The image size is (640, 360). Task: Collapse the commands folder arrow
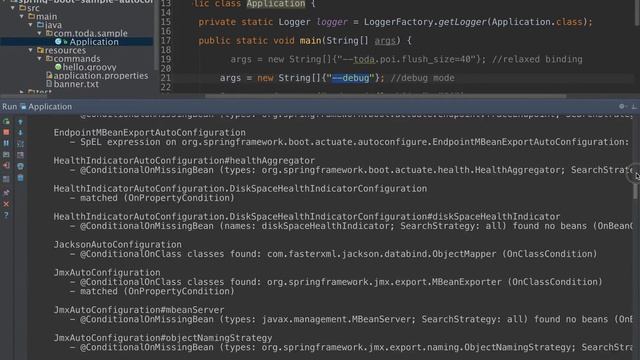pyautogui.click(x=40, y=59)
